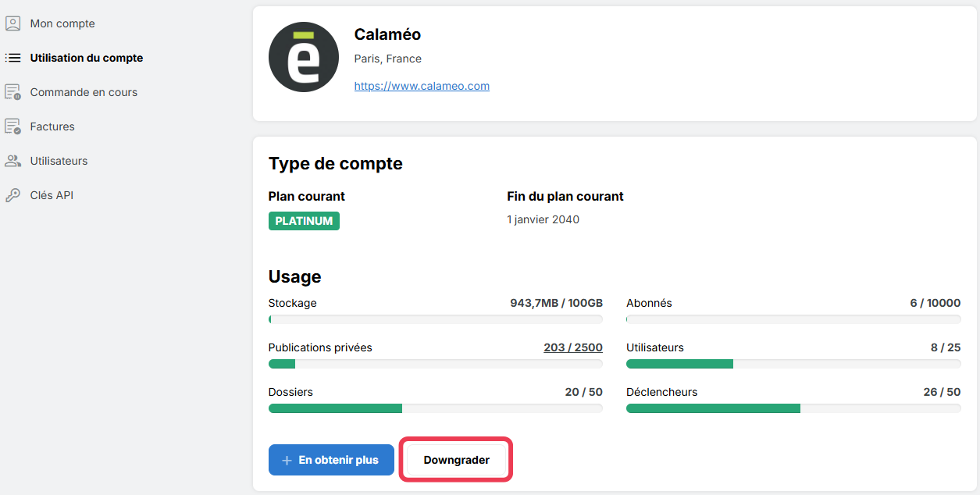This screenshot has width=980, height=495.
Task: Click the En obtenir plus button
Action: coord(331,460)
